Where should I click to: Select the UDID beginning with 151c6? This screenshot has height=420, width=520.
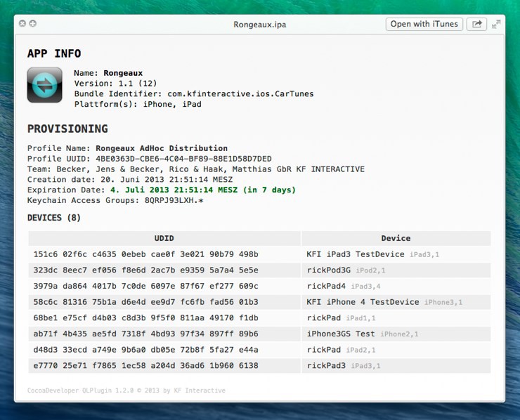(x=145, y=254)
